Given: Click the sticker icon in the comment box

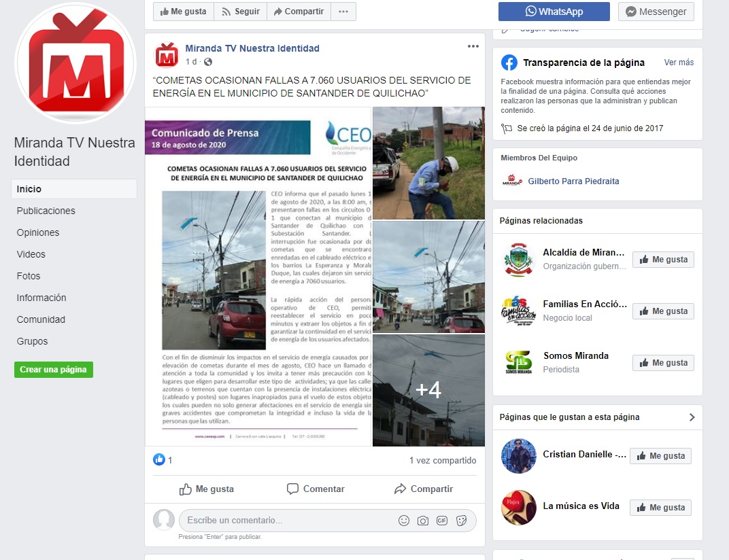Looking at the screenshot, I should (x=461, y=521).
